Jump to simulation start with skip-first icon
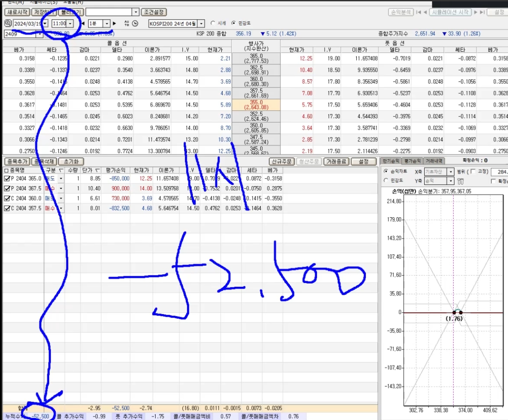The width and height of the screenshot is (508, 420). [419, 12]
